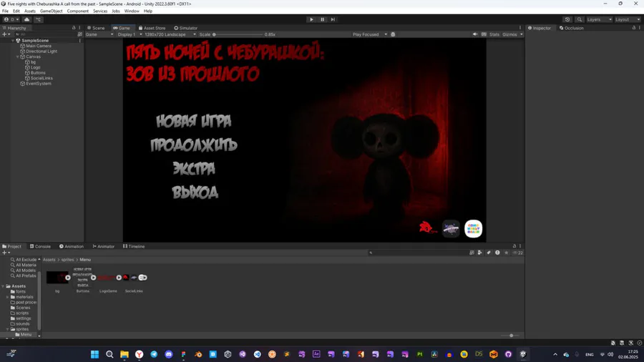Open the Gizmos dropdown arrow
This screenshot has width=644, height=362.
pyautogui.click(x=522, y=34)
